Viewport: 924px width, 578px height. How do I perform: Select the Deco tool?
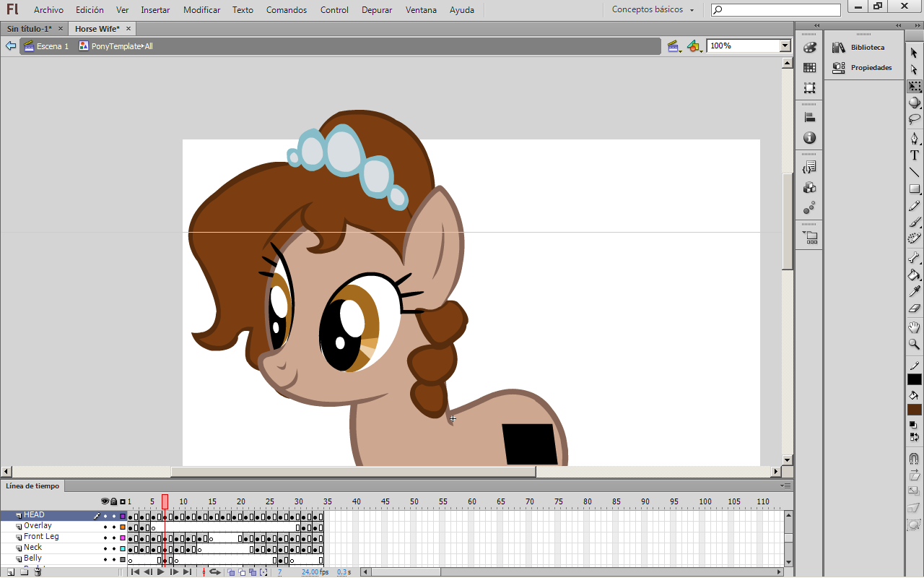coord(914,238)
